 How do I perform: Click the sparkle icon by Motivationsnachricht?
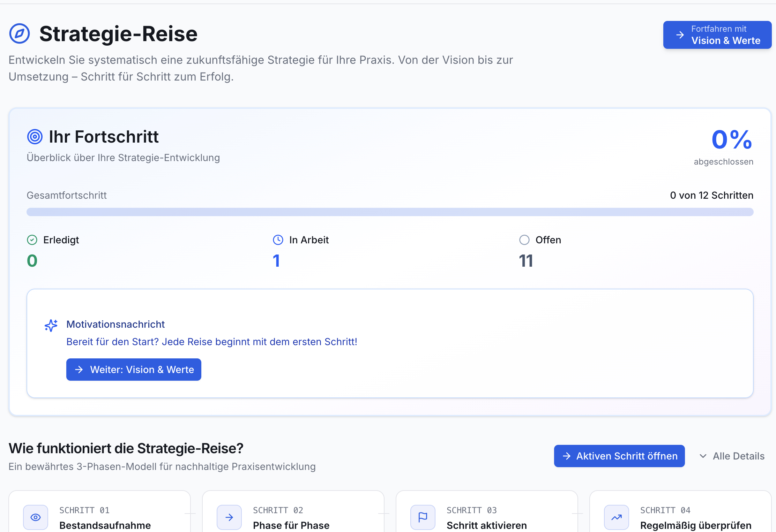(x=51, y=325)
